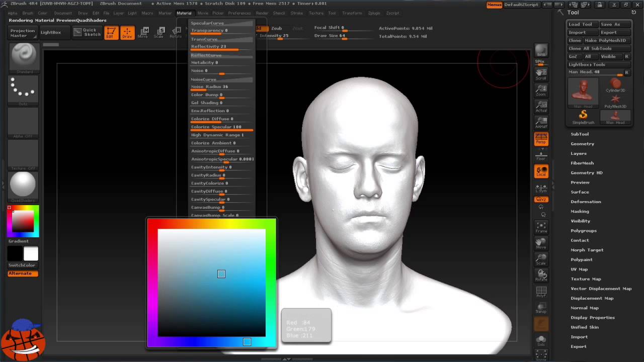Toggle the Alternate color button
The height and width of the screenshot is (362, 644).
[23, 274]
